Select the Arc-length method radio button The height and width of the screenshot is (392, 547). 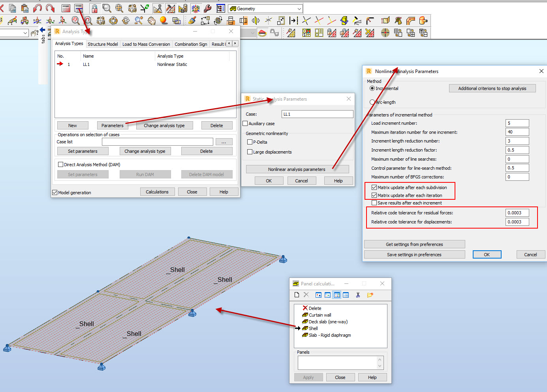pyautogui.click(x=372, y=102)
